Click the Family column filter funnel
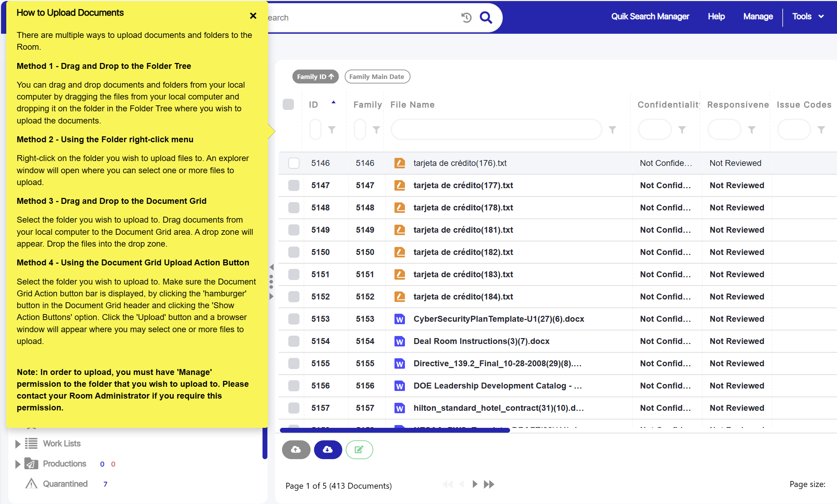Image resolution: width=837 pixels, height=504 pixels. [376, 130]
